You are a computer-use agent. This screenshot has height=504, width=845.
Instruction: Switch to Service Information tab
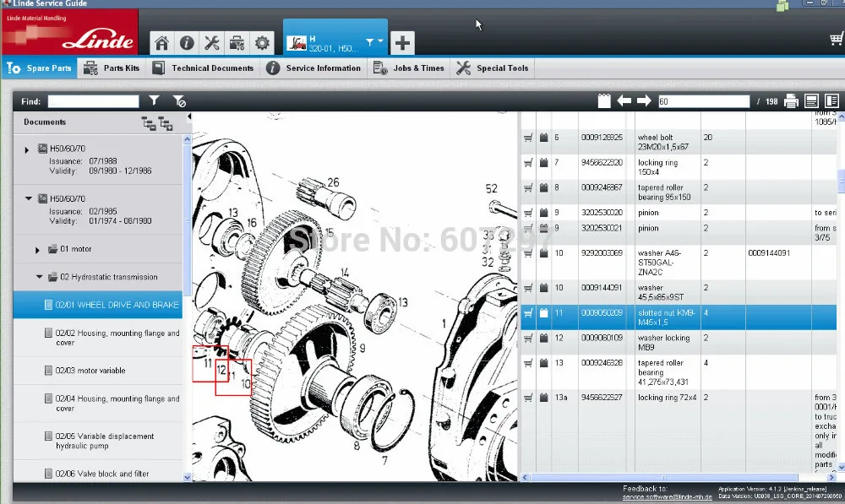(x=313, y=68)
